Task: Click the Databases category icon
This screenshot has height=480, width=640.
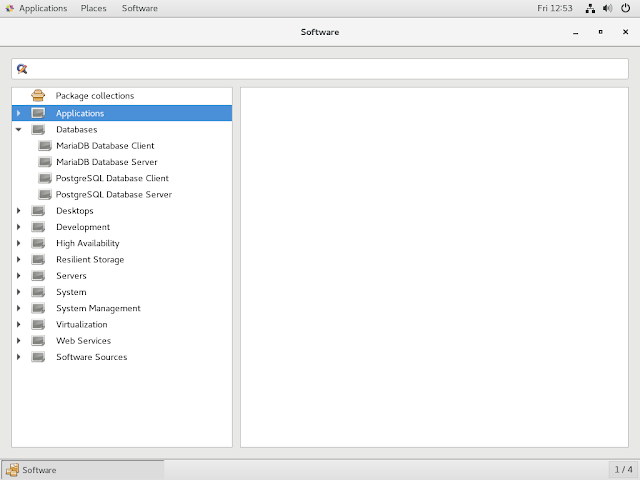Action: 38,129
